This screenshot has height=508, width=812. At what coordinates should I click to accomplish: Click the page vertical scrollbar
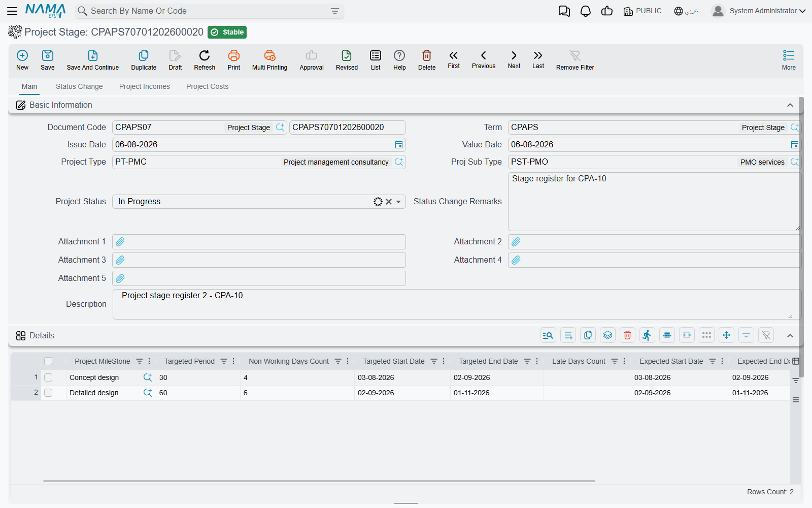[x=801, y=236]
